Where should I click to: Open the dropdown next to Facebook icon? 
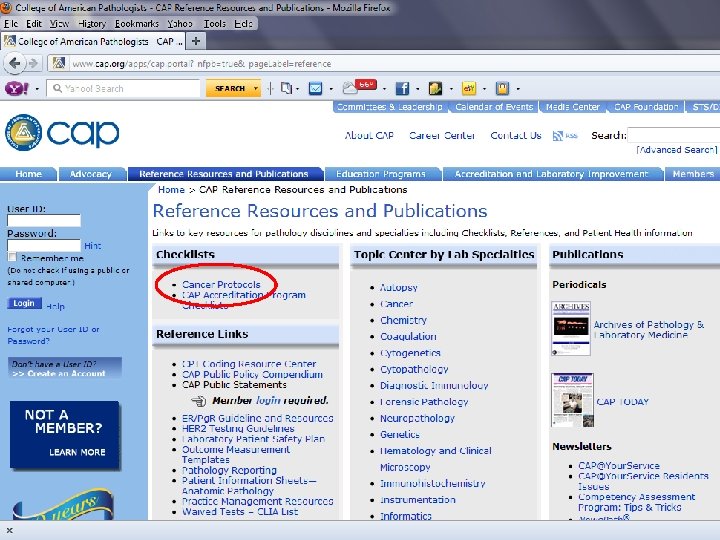(417, 89)
